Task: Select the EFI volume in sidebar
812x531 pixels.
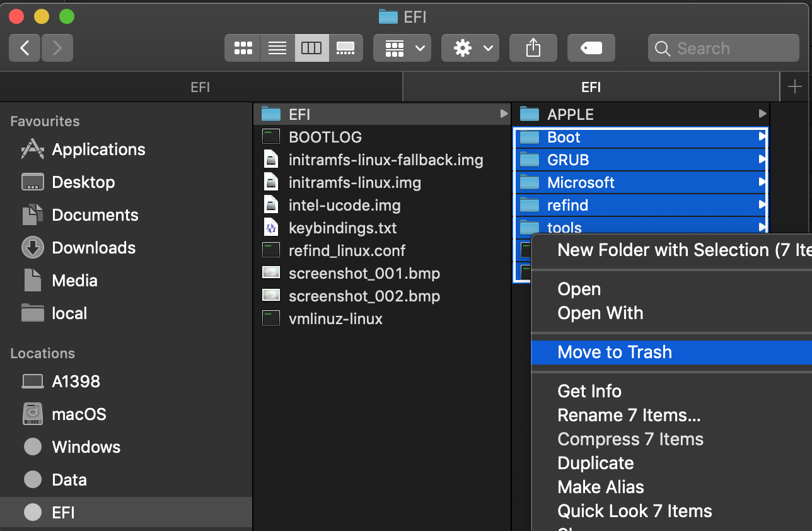Action: 126,513
